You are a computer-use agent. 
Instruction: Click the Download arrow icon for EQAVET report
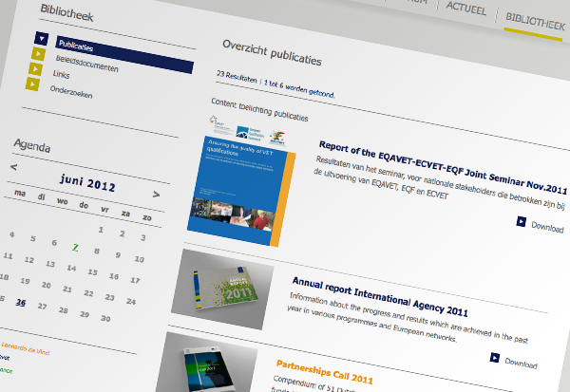(x=521, y=221)
